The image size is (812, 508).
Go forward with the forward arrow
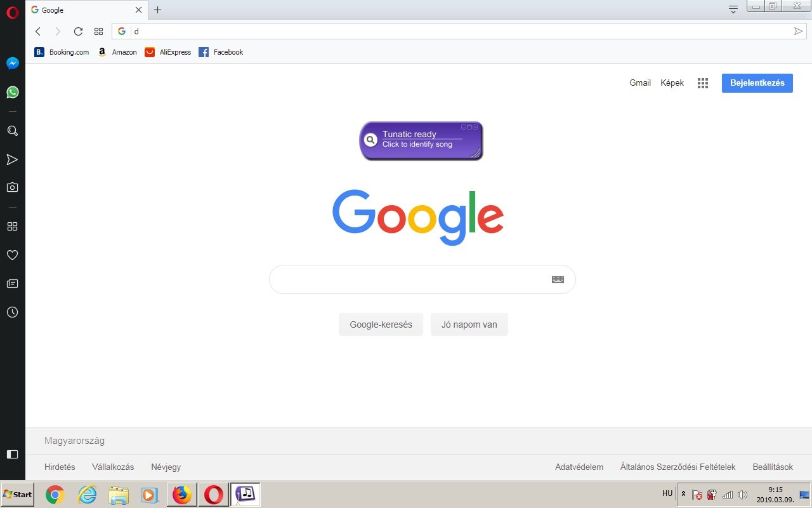click(58, 31)
